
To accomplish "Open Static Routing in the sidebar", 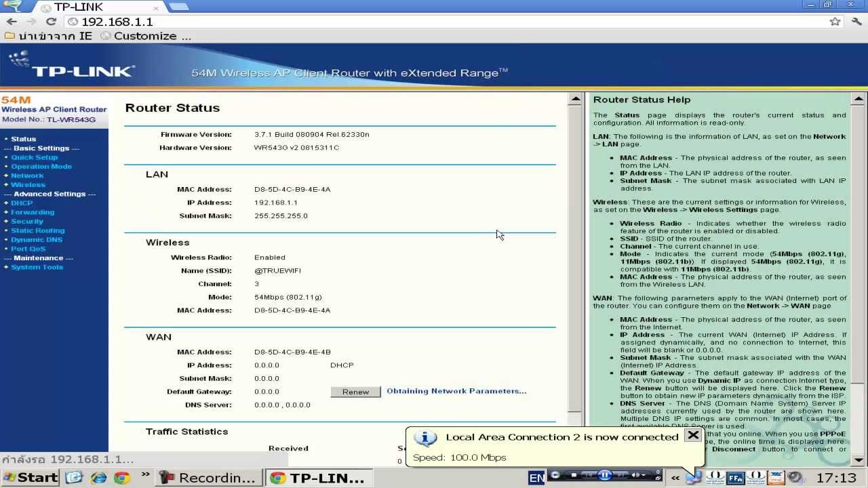I will pyautogui.click(x=37, y=230).
